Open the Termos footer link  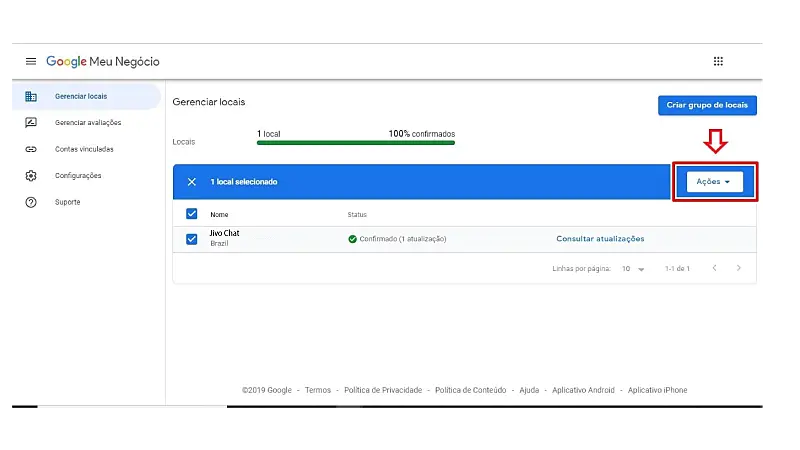(x=318, y=390)
